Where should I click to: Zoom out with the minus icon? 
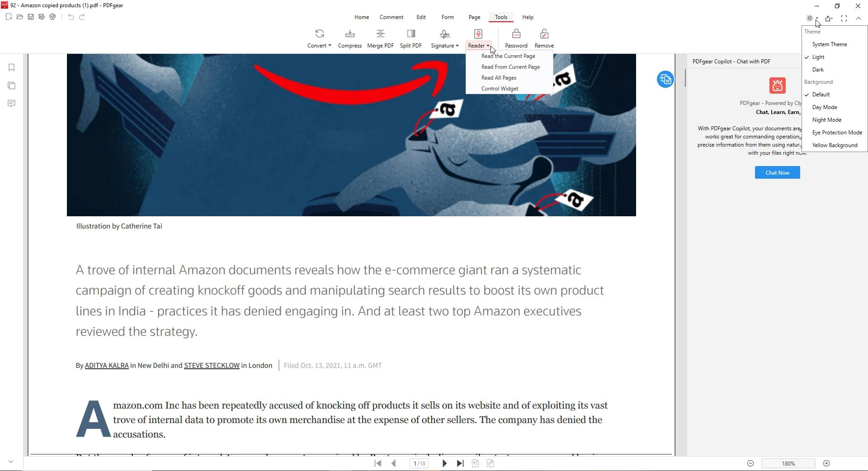click(750, 463)
